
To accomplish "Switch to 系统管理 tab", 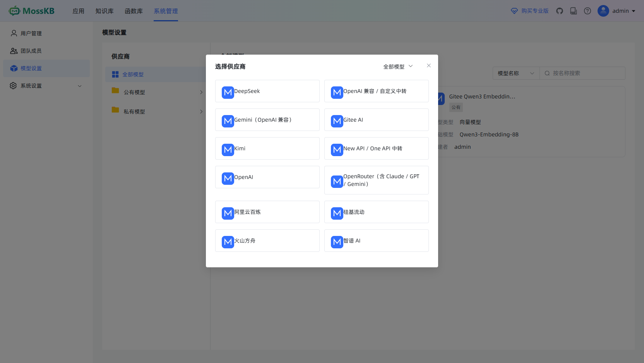I will [166, 11].
